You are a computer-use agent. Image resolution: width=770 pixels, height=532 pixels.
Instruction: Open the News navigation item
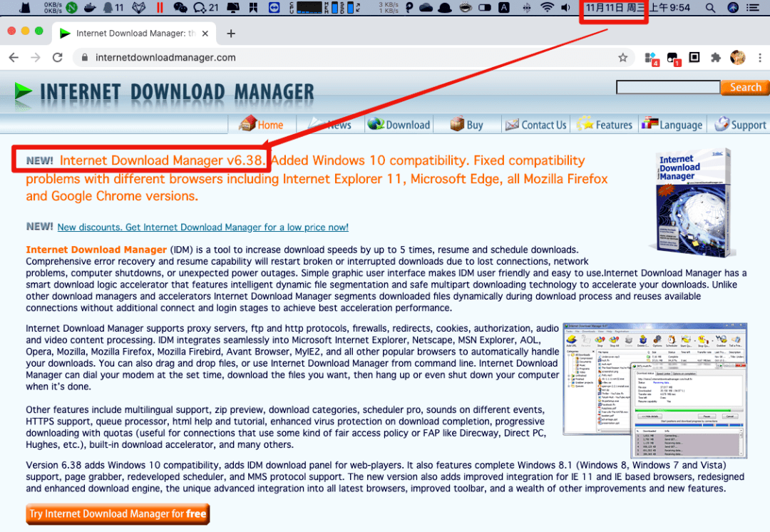click(330, 124)
